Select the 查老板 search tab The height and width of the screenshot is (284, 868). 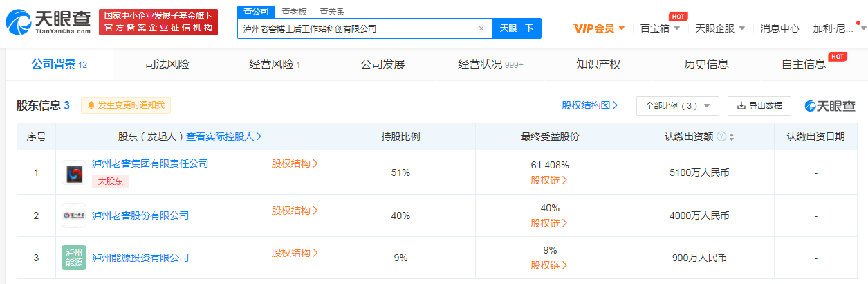[294, 12]
